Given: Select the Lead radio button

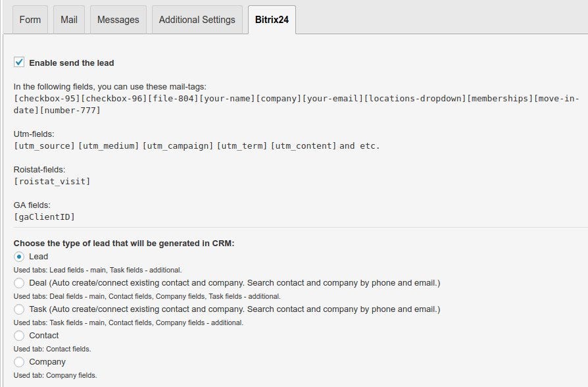Looking at the screenshot, I should click(x=19, y=257).
